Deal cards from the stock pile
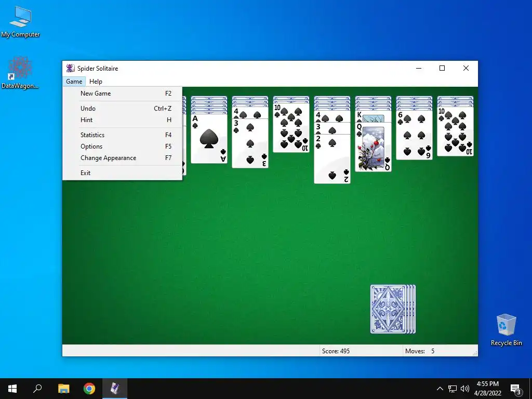This screenshot has width=532, height=399. pos(393,309)
